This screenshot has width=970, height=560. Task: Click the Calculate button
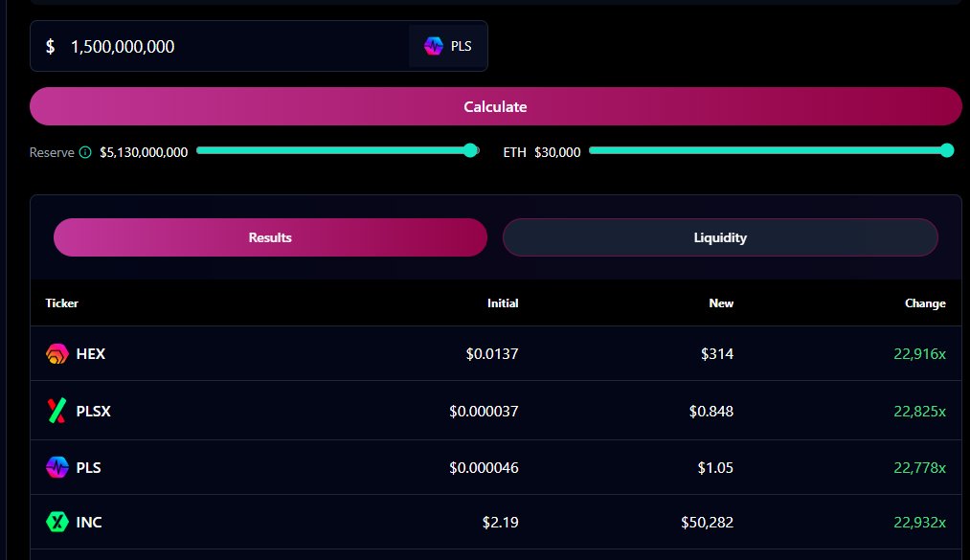495,106
